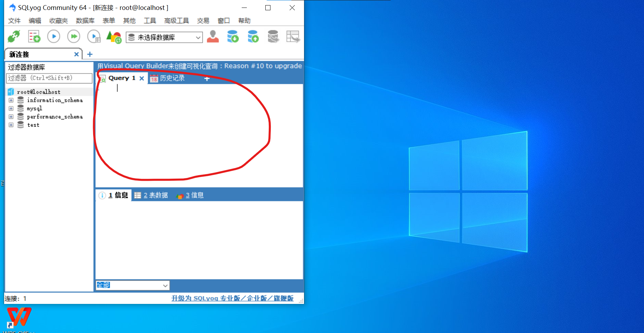Open the 表单 menu
Viewport: 644px width, 333px height.
109,21
